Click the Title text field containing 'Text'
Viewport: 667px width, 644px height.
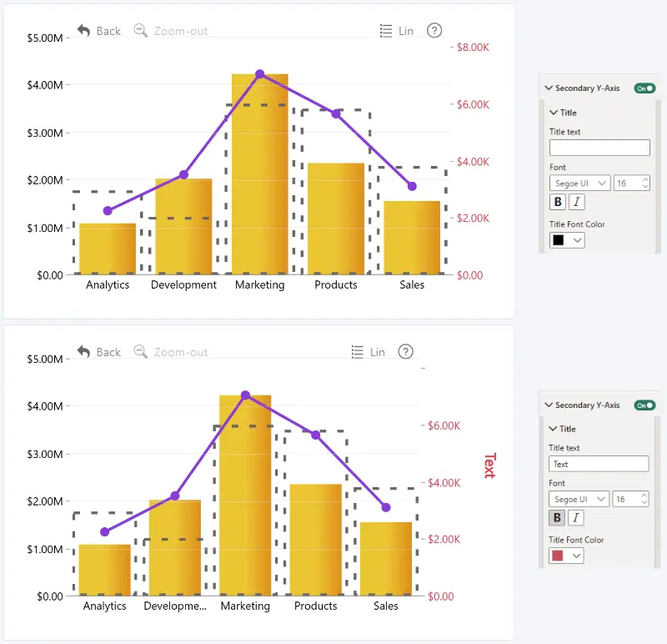tap(599, 464)
